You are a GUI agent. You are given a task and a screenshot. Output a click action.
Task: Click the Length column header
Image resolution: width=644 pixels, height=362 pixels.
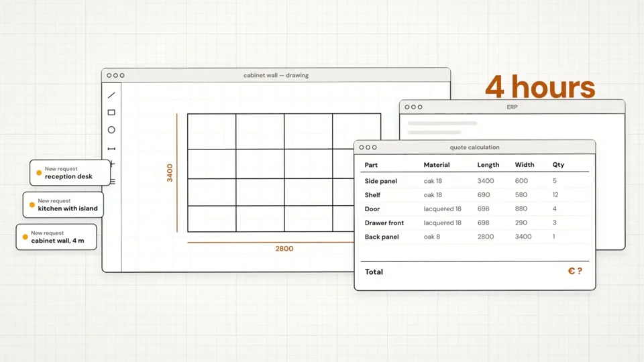pyautogui.click(x=488, y=165)
